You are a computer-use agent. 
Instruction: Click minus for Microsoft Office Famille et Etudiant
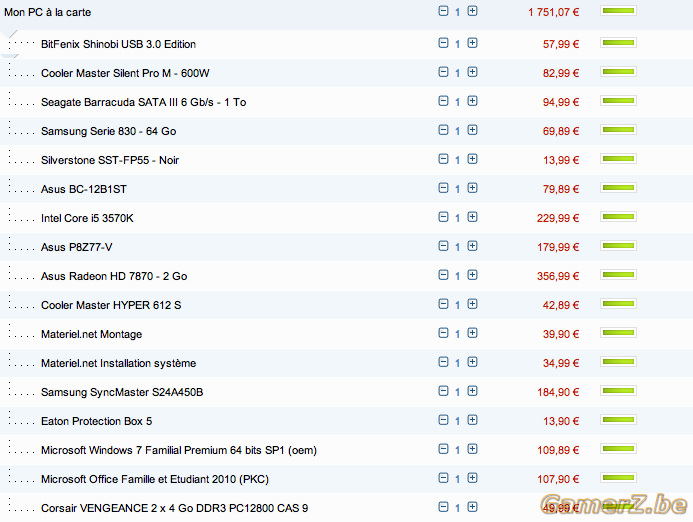443,478
